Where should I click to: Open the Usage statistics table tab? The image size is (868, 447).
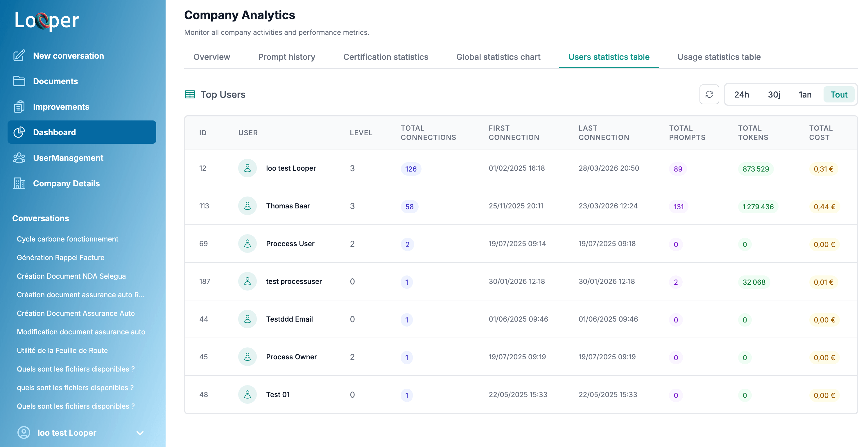coord(719,57)
